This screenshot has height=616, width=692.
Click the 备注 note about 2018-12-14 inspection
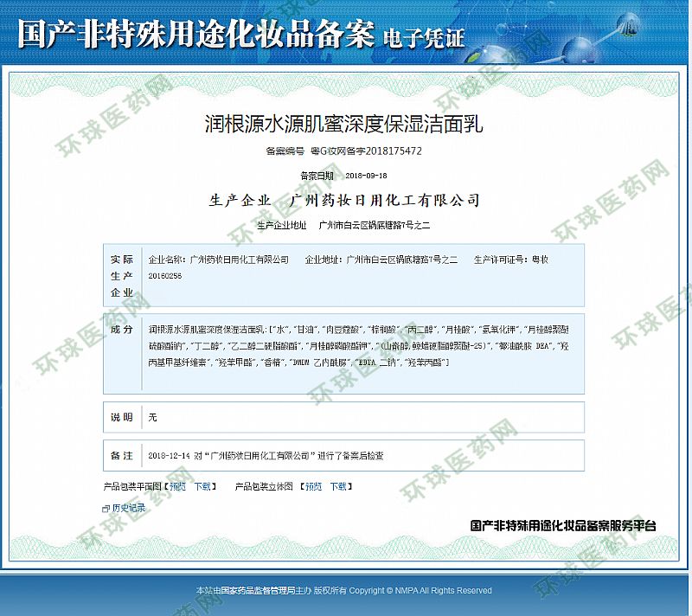click(266, 455)
